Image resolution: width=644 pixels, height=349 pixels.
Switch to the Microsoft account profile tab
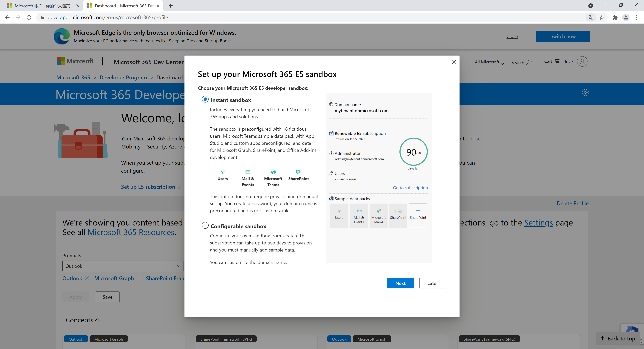pyautogui.click(x=42, y=6)
